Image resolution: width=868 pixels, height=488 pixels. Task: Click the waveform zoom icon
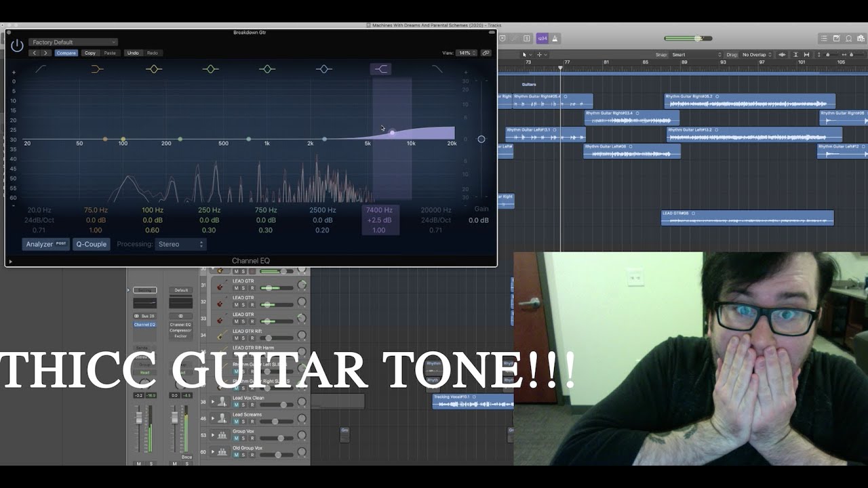pos(783,54)
